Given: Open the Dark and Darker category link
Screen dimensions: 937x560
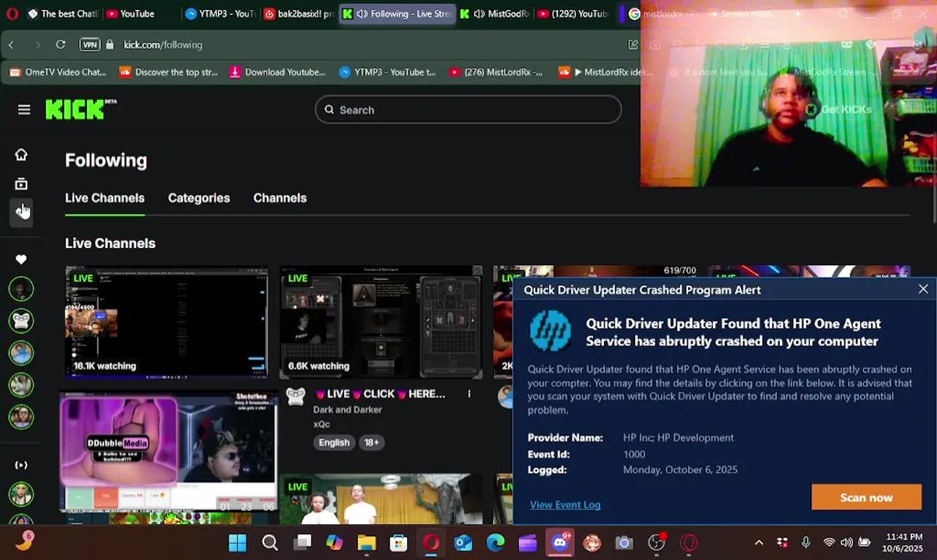Looking at the screenshot, I should [x=347, y=410].
